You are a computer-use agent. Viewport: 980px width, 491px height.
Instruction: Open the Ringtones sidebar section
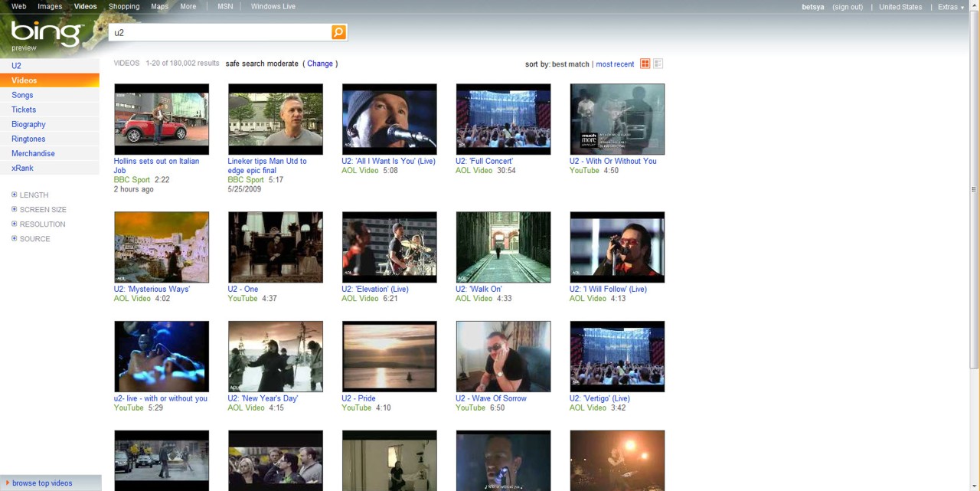click(x=28, y=139)
